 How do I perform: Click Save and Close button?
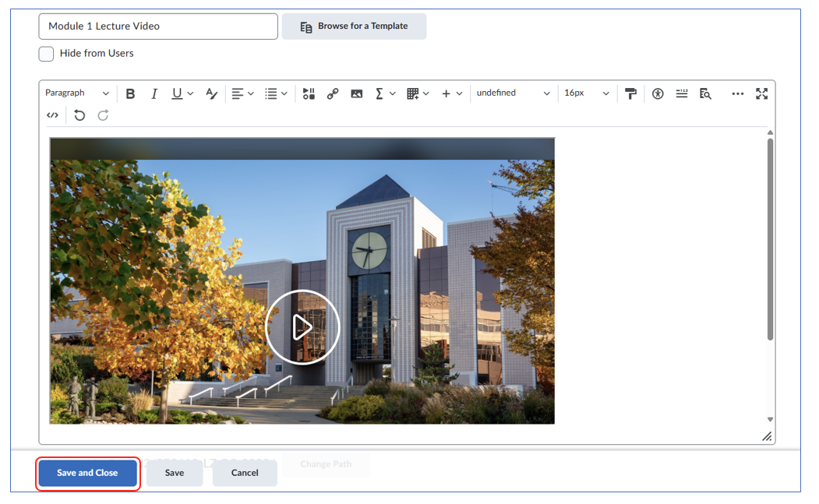[87, 473]
